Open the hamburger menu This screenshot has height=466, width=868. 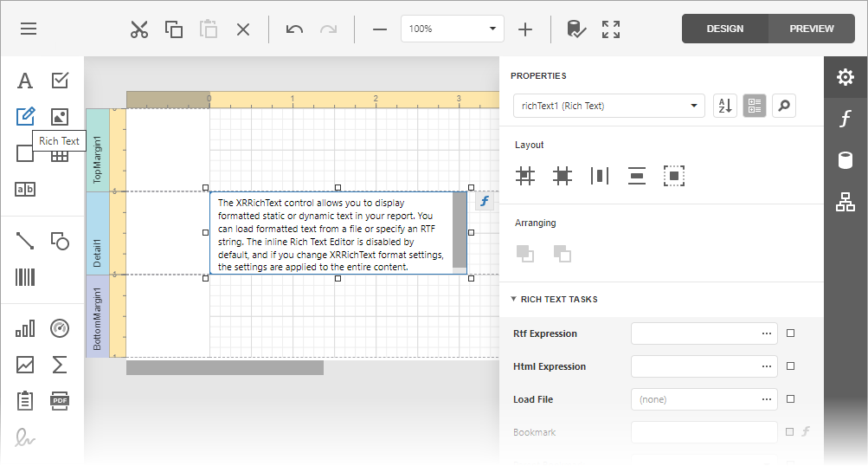pos(29,29)
